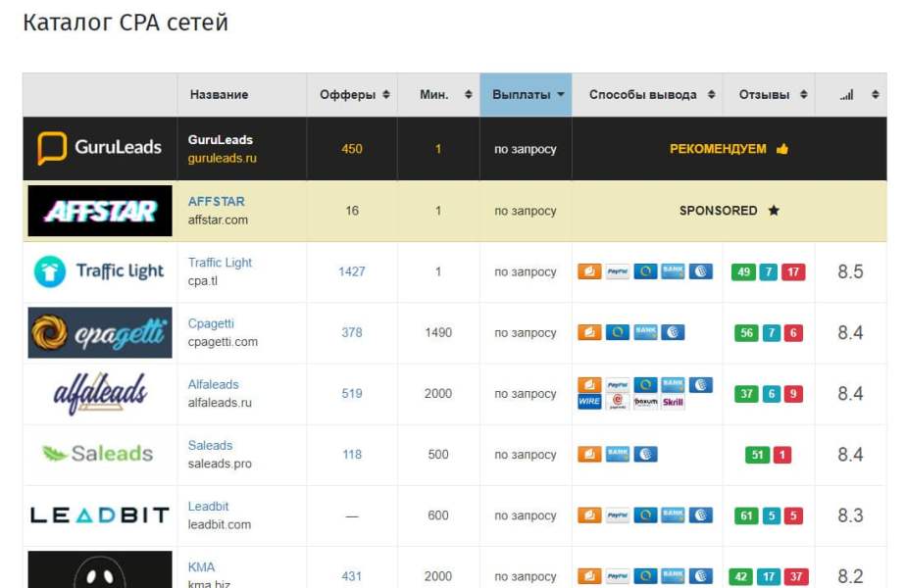Image resolution: width=906 pixels, height=588 pixels.
Task: Click the Paxum icon in Alfaleads row
Action: click(645, 402)
